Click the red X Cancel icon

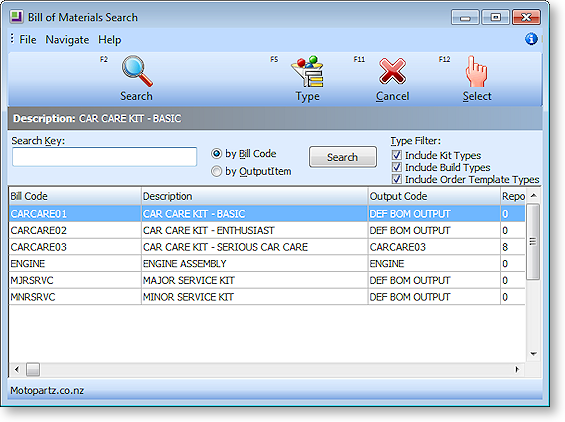(392, 71)
